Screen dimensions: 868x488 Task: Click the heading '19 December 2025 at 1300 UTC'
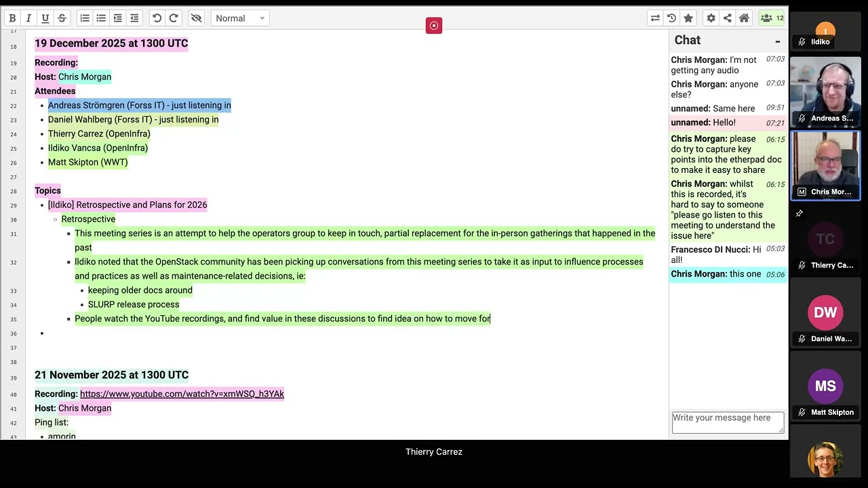point(111,43)
